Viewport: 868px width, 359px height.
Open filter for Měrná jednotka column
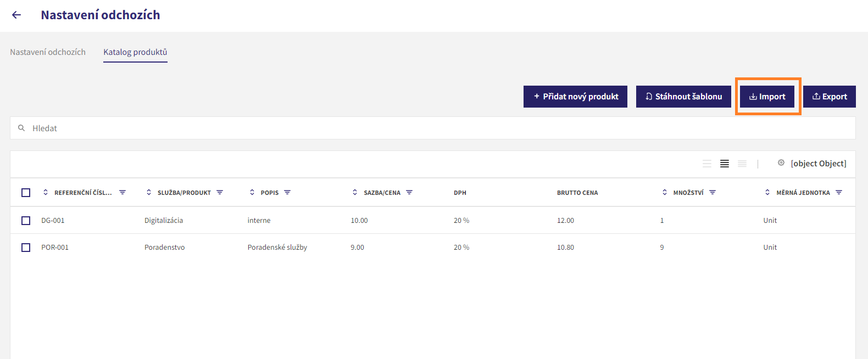tap(839, 193)
